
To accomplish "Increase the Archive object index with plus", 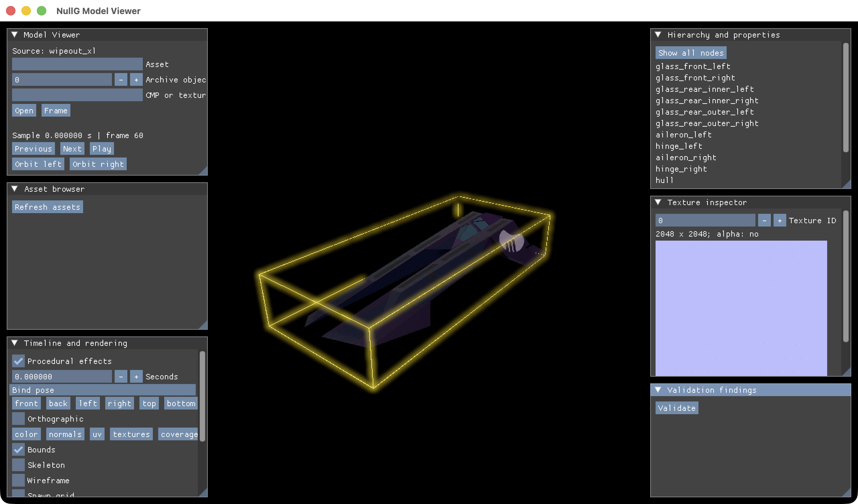I will pyautogui.click(x=136, y=80).
